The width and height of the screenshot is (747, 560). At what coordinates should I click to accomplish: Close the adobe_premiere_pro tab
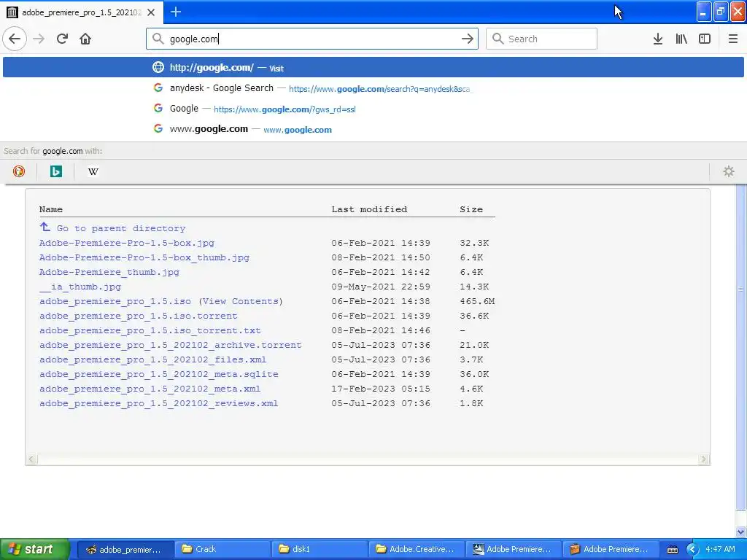coord(151,12)
